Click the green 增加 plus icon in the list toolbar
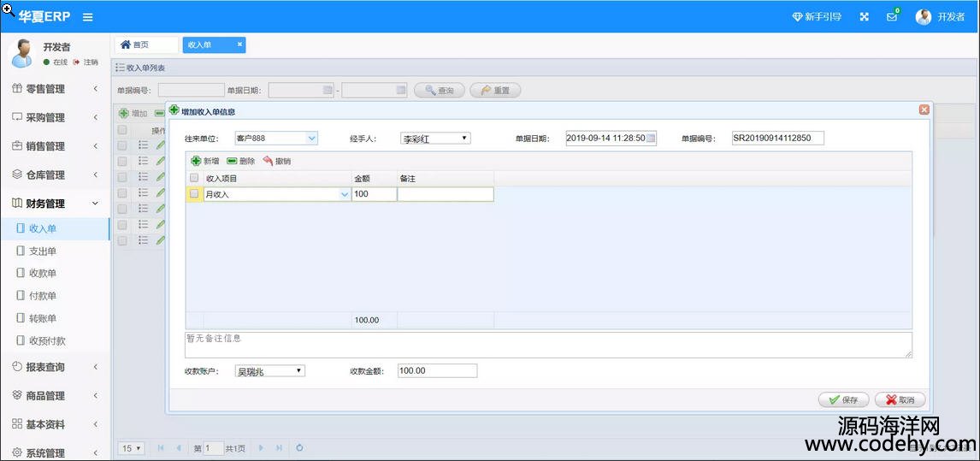The width and height of the screenshot is (980, 461). [124, 113]
